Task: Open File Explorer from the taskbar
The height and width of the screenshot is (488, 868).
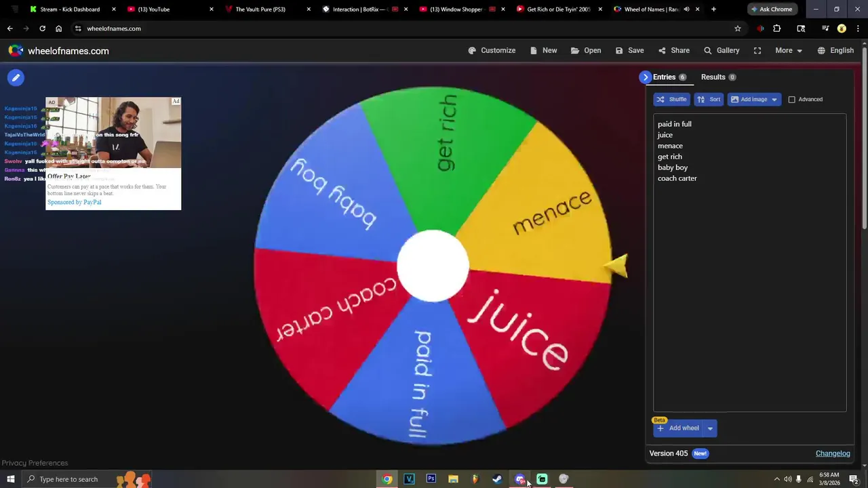Action: tap(453, 479)
